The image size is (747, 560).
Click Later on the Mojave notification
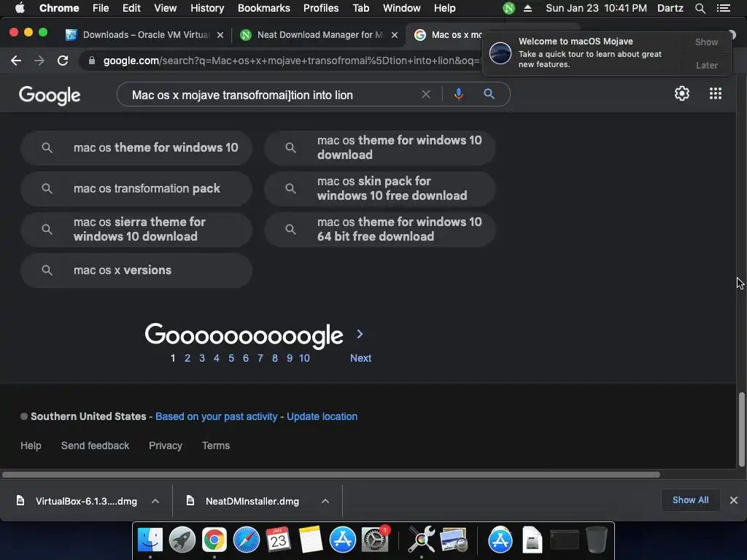[706, 65]
